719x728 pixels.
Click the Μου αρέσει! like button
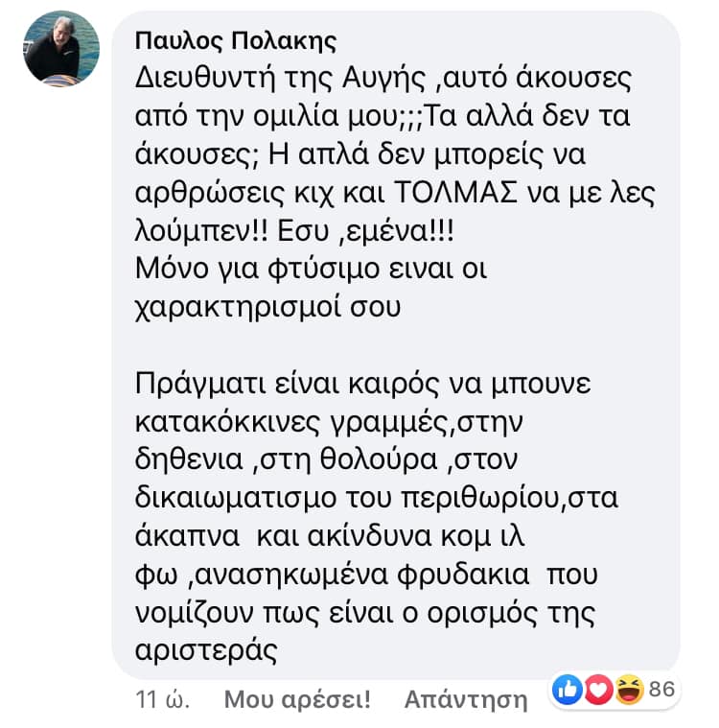[x=297, y=699]
